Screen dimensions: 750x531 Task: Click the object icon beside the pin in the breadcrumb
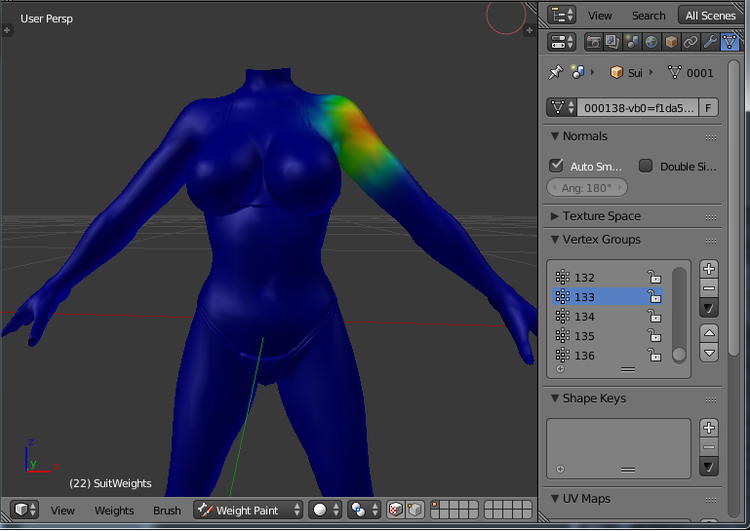[x=578, y=72]
